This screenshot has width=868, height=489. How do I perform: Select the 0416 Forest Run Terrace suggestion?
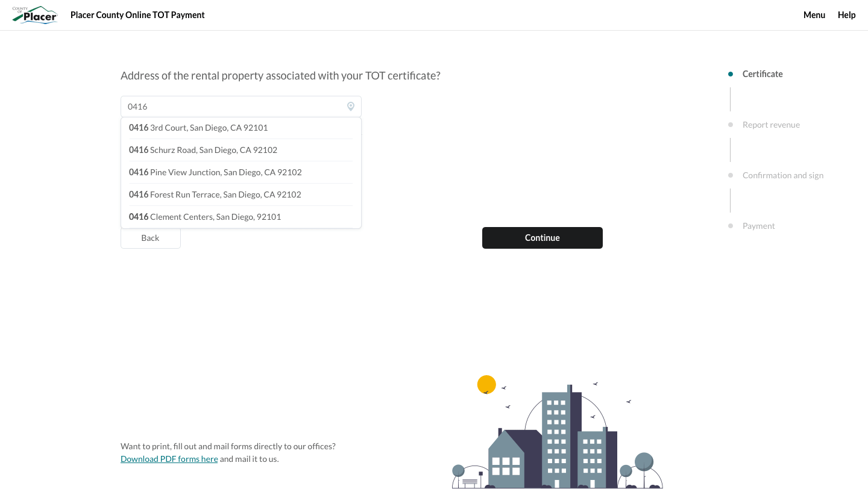tap(216, 194)
